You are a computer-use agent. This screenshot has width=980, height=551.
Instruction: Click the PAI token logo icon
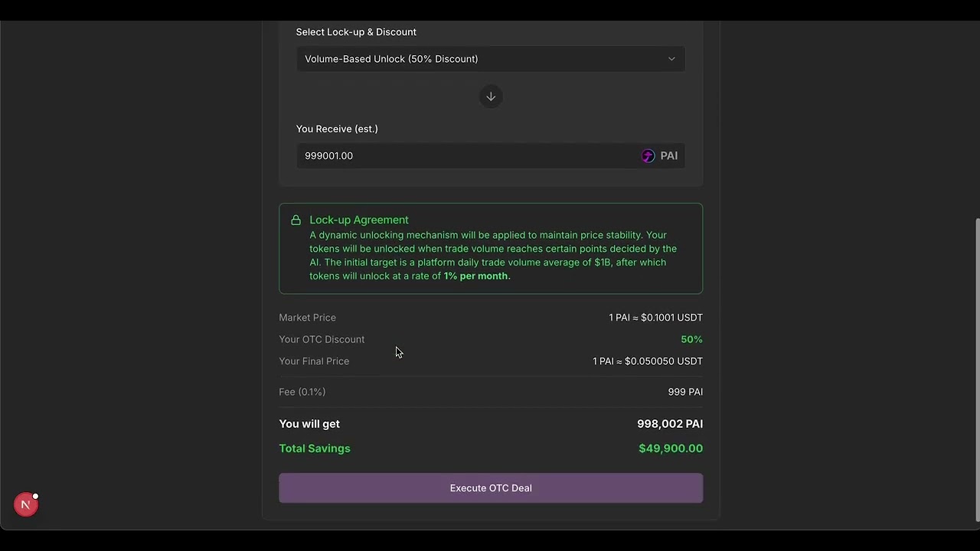point(648,156)
